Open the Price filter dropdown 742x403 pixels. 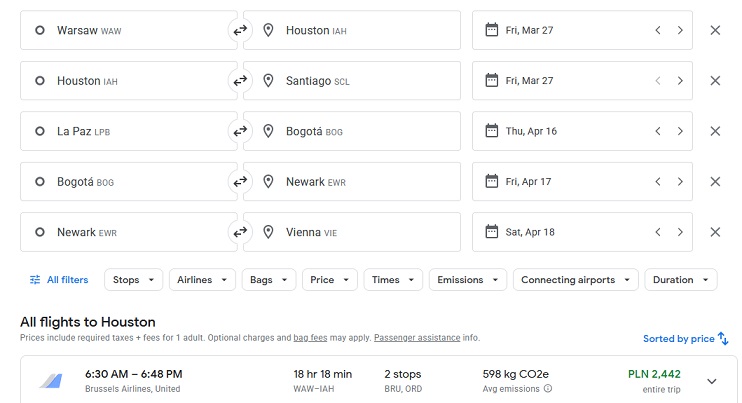point(330,280)
